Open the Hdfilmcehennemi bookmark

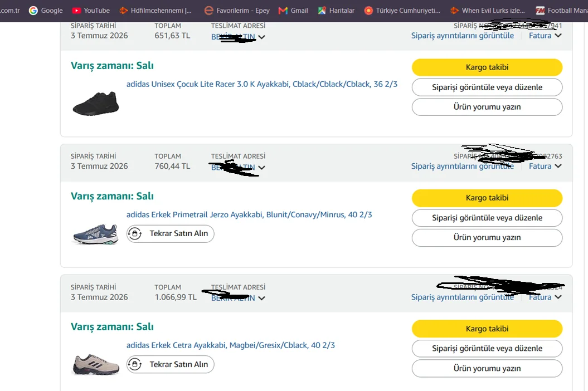coord(155,11)
